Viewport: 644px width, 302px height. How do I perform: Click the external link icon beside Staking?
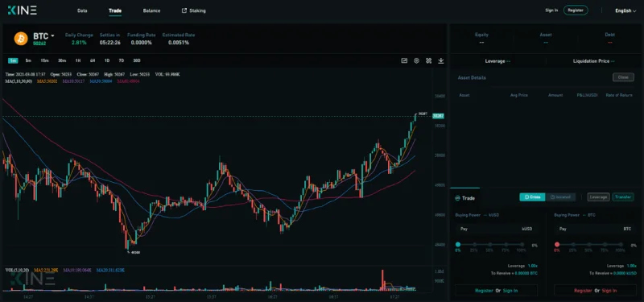pyautogui.click(x=184, y=10)
